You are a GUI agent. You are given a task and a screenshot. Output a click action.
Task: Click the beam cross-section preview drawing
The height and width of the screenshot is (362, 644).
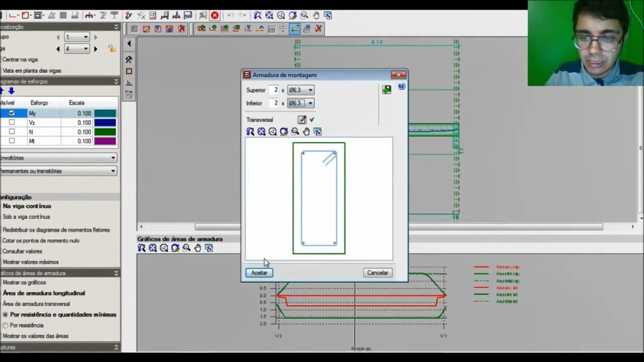pyautogui.click(x=319, y=198)
